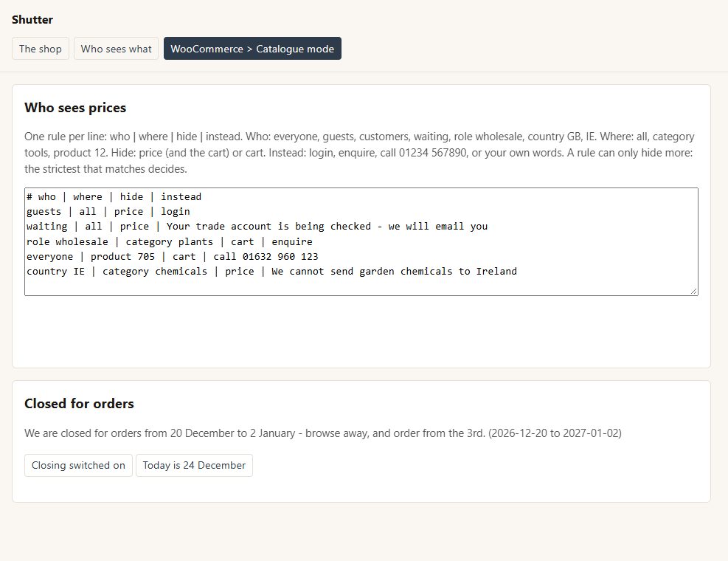Click the Today is 24 December chip
The height and width of the screenshot is (561, 728).
194,465
